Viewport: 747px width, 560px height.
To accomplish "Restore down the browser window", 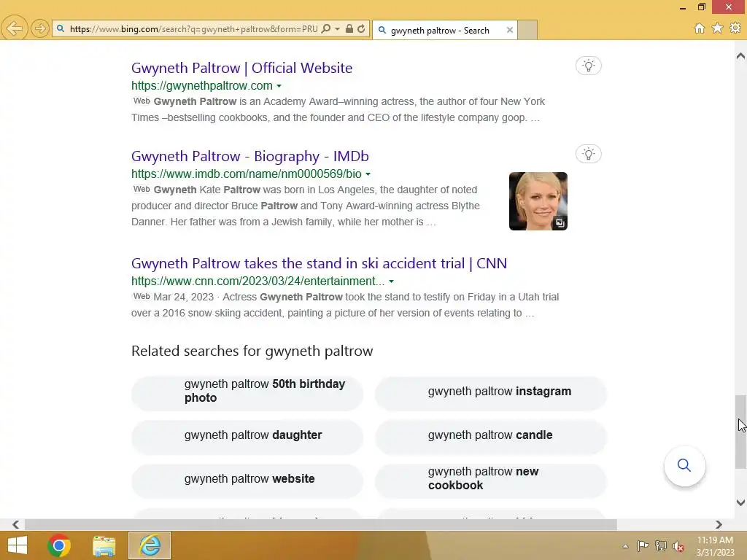I will (x=701, y=7).
